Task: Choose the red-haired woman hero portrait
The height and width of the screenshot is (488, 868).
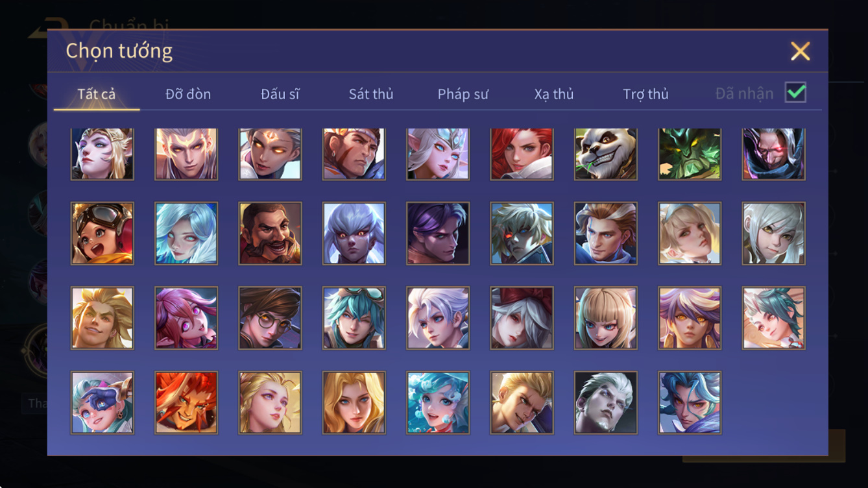Action: tap(522, 154)
